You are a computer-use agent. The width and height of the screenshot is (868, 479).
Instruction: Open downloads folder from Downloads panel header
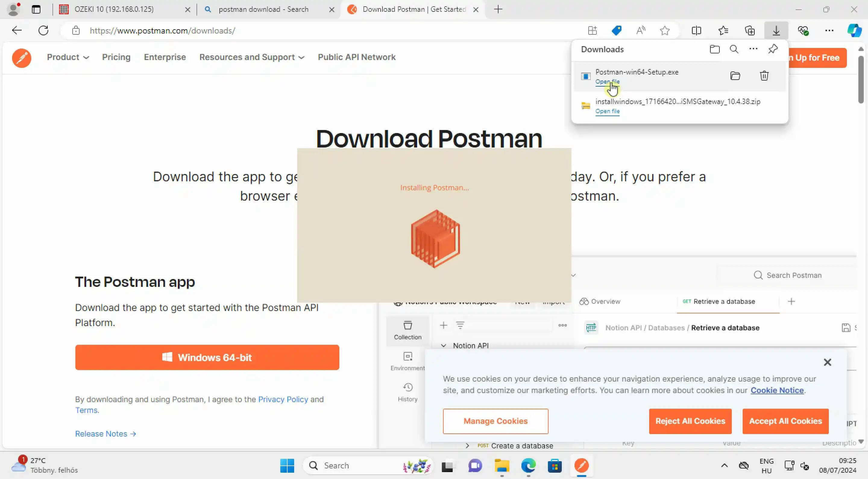[x=715, y=49]
